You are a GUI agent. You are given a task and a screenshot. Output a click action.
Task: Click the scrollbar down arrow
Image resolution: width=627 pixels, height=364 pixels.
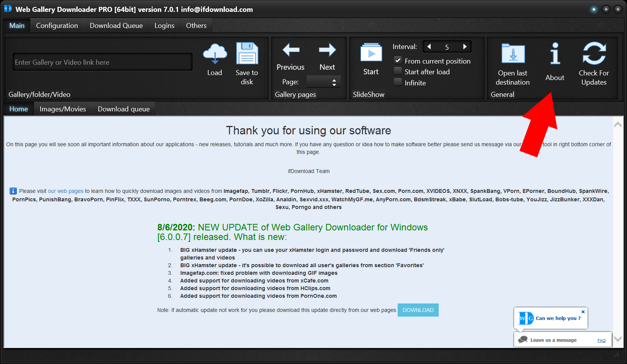[x=618, y=339]
